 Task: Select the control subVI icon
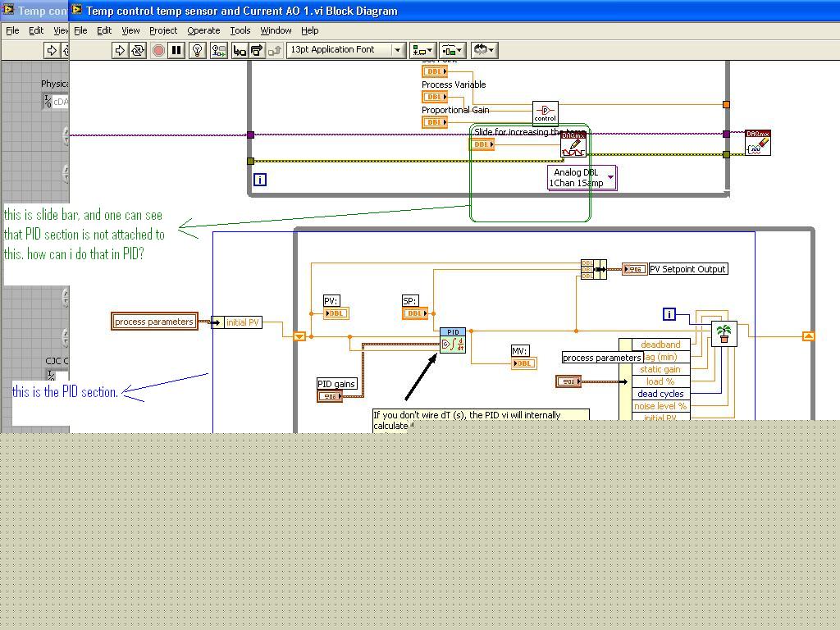(x=545, y=113)
